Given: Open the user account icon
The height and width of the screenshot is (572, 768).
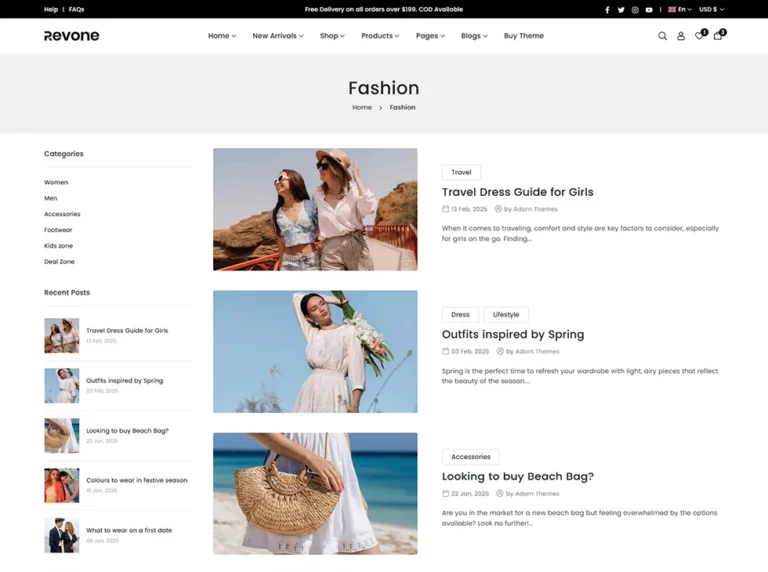Looking at the screenshot, I should 681,36.
